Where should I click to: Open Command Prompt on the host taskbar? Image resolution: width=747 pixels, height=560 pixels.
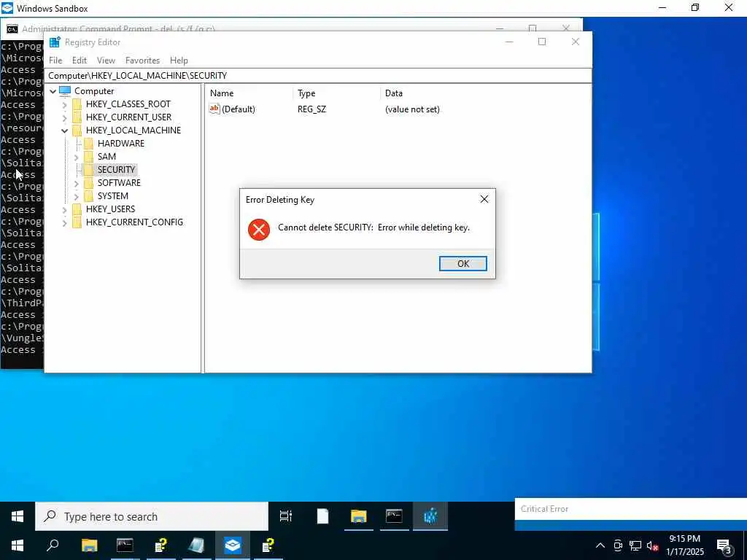[125, 545]
